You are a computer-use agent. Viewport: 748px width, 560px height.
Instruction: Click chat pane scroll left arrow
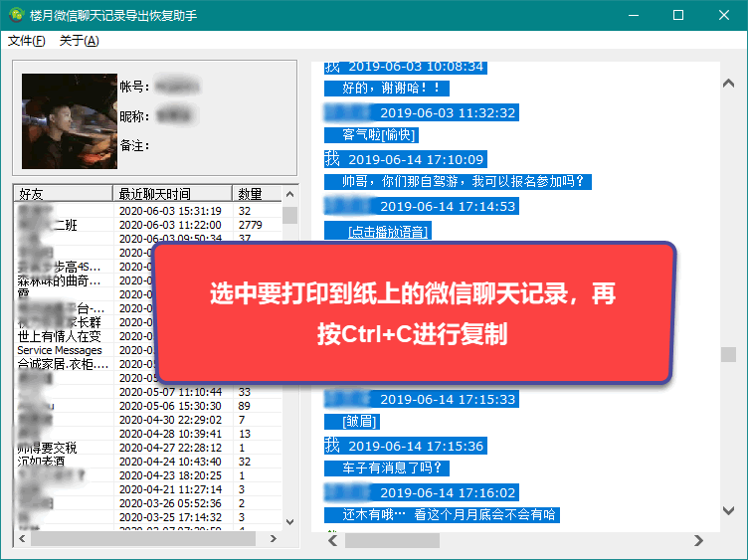[x=333, y=540]
